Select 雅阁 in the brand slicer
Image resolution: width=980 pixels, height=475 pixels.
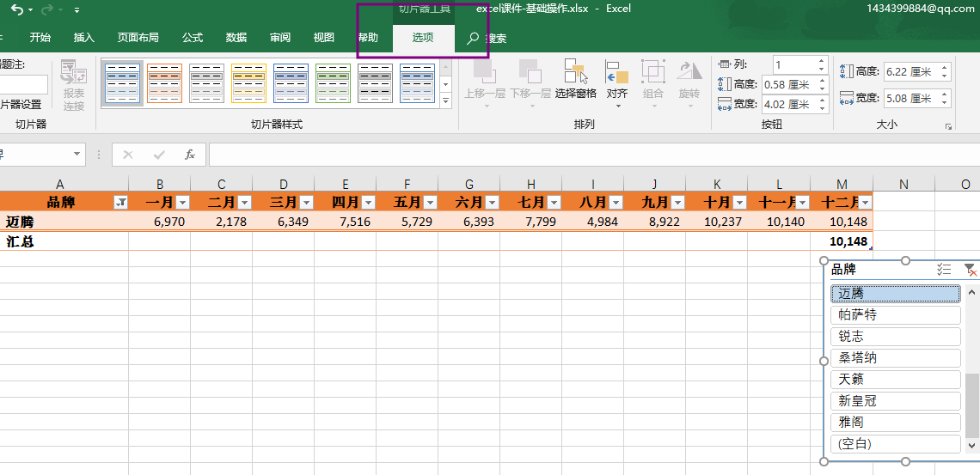pos(896,423)
